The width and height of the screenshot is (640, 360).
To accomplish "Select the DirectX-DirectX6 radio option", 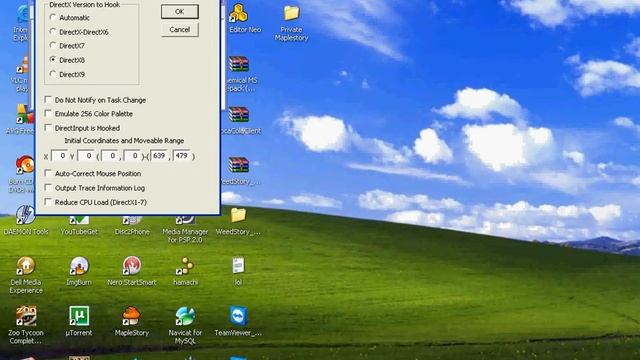I will point(53,32).
